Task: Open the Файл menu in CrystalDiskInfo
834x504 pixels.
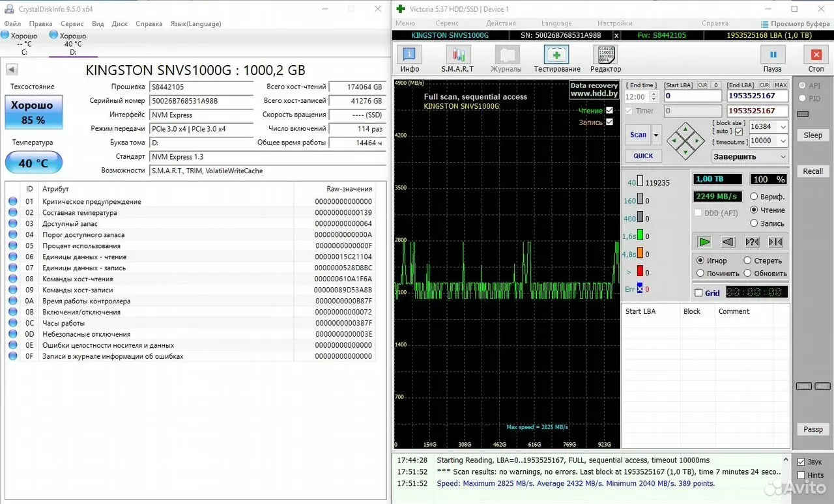Action: (12, 23)
